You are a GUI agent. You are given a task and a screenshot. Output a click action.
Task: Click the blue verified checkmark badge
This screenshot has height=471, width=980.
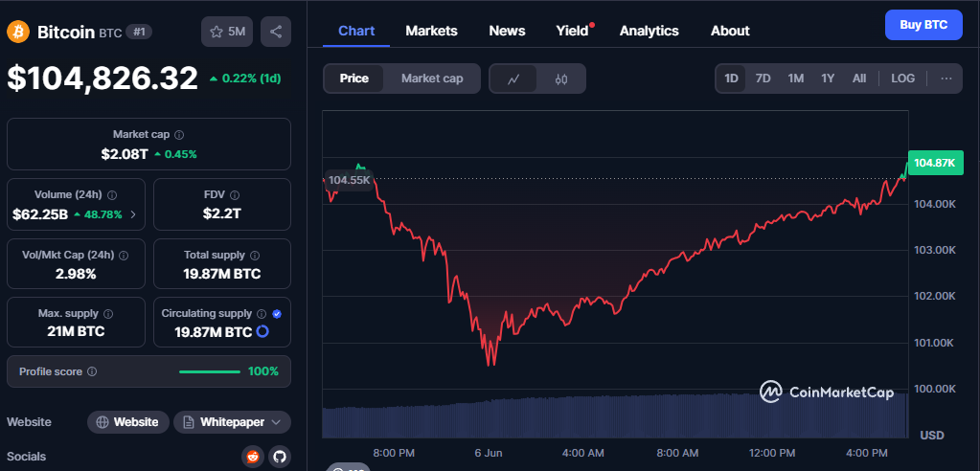(277, 314)
